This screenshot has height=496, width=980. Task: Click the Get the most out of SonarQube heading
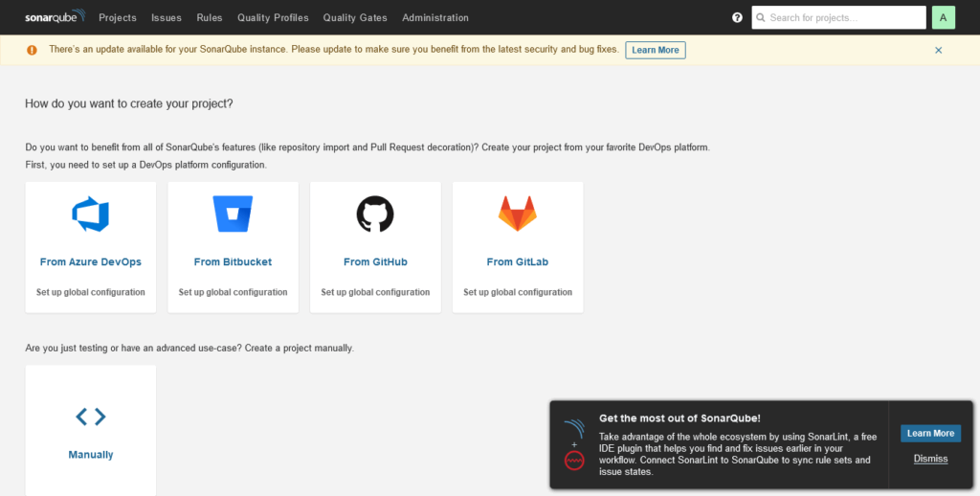(x=680, y=418)
